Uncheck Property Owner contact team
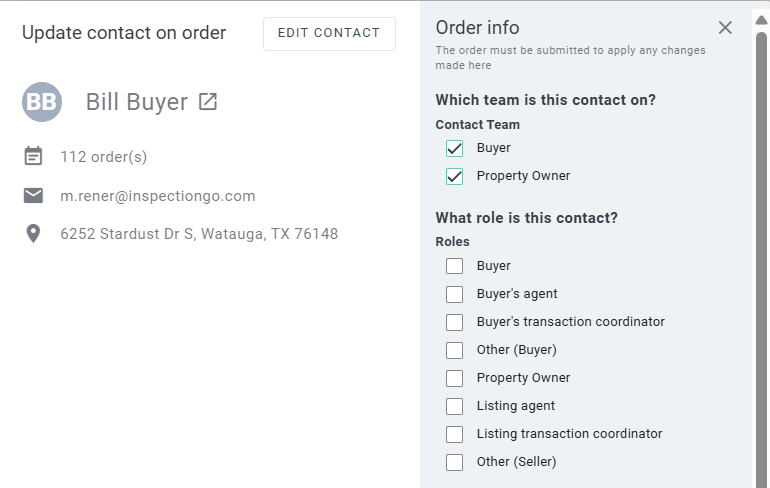This screenshot has width=770, height=488. [x=455, y=176]
